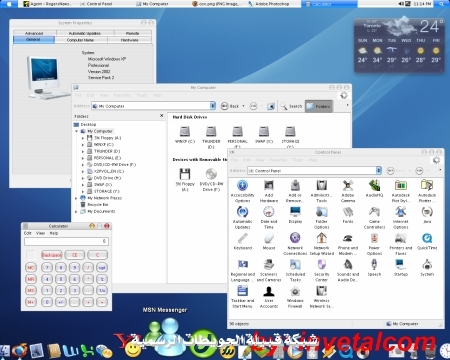Screen dimensions: 450x360
Task: Open the WINXP (C:) hard disk drive icon
Action: pos(185,134)
